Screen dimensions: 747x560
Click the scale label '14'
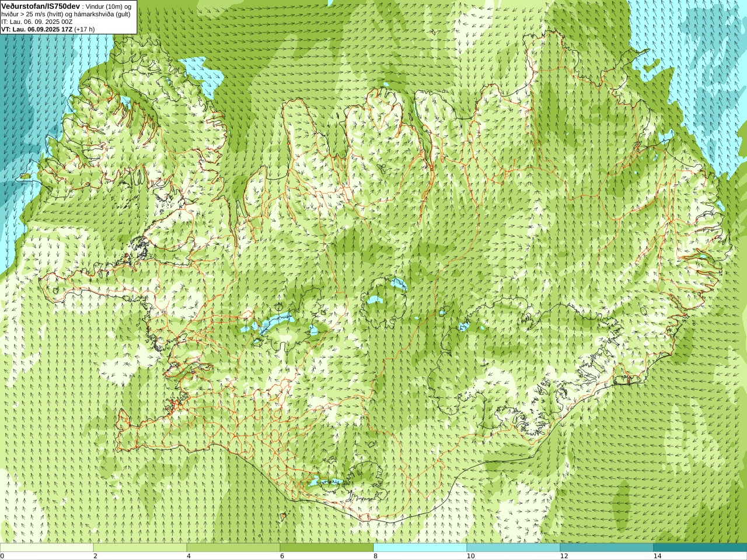coord(657,556)
